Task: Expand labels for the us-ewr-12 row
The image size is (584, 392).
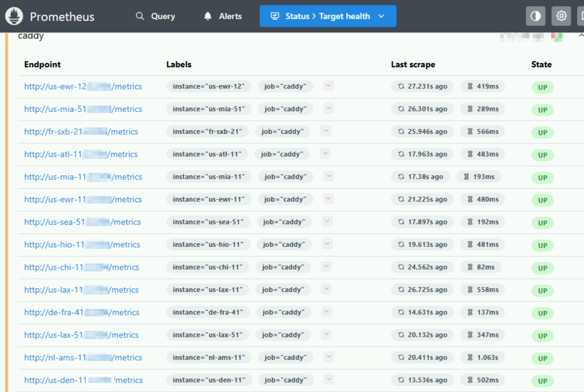Action: (328, 86)
